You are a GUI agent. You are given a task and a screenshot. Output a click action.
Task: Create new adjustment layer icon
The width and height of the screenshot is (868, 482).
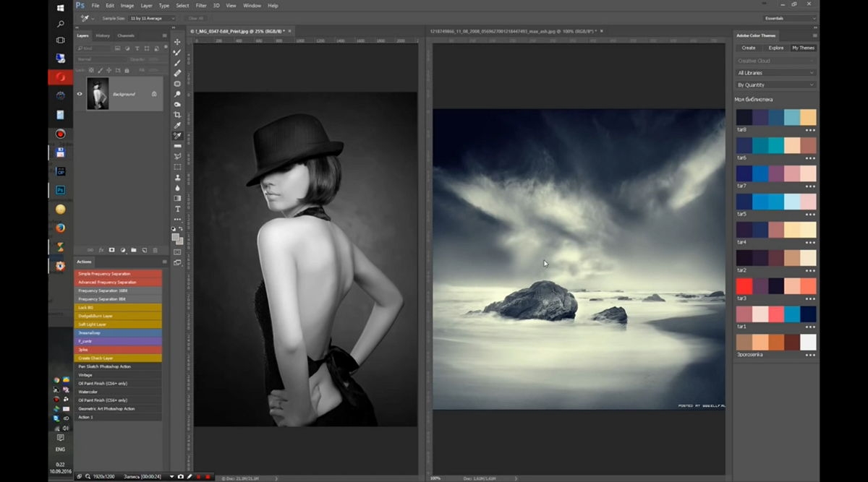click(x=123, y=250)
